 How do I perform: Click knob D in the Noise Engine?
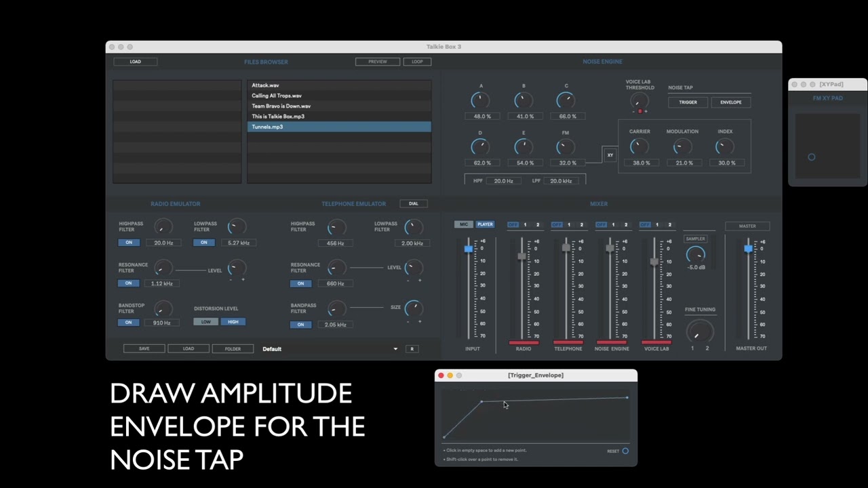[x=481, y=146]
